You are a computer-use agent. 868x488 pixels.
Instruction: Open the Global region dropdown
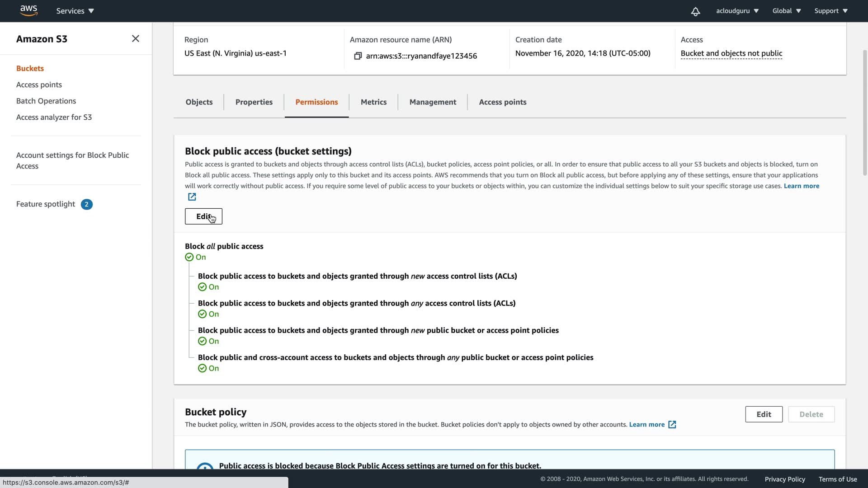pos(786,11)
